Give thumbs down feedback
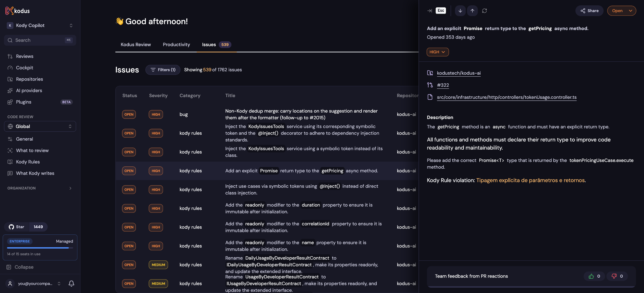 pos(617,276)
